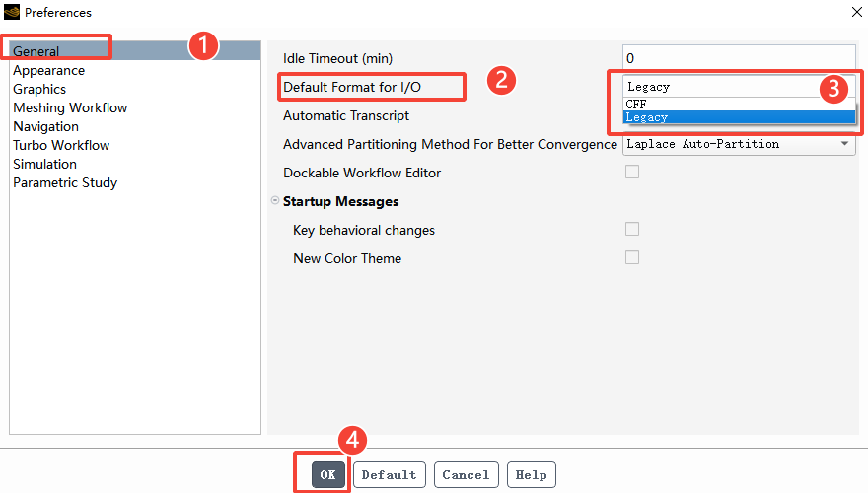Close the Preferences dialog window
Viewport: 868px width, 493px height.
[x=854, y=12]
